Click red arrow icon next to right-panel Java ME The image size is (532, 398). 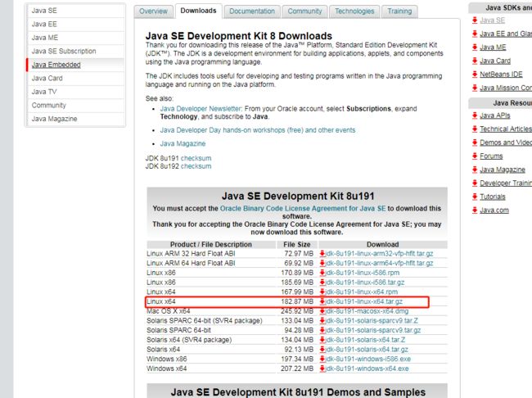pyautogui.click(x=475, y=47)
